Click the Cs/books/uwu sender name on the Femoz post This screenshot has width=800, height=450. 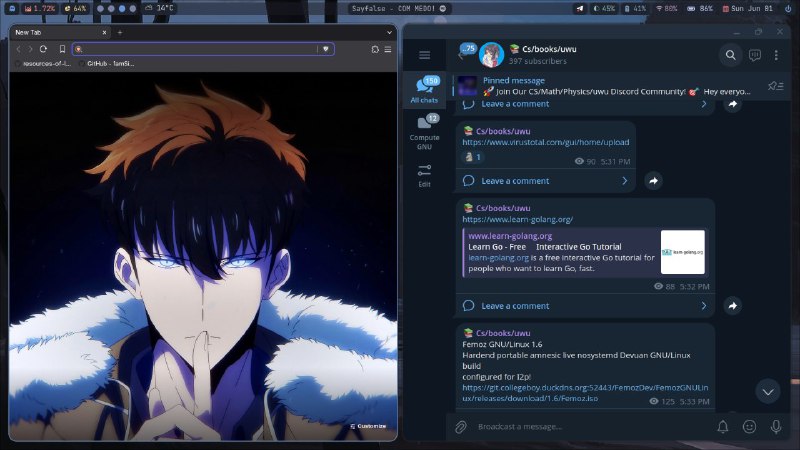(x=503, y=333)
